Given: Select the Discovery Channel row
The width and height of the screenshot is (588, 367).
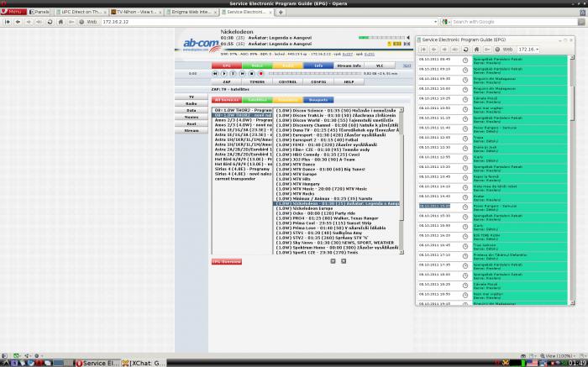Looking at the screenshot, I should [337, 125].
